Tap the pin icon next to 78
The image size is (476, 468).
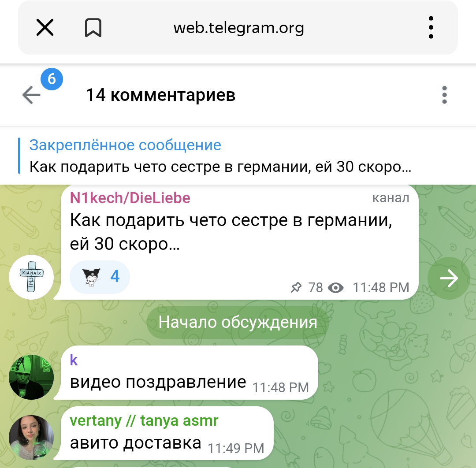tap(296, 287)
